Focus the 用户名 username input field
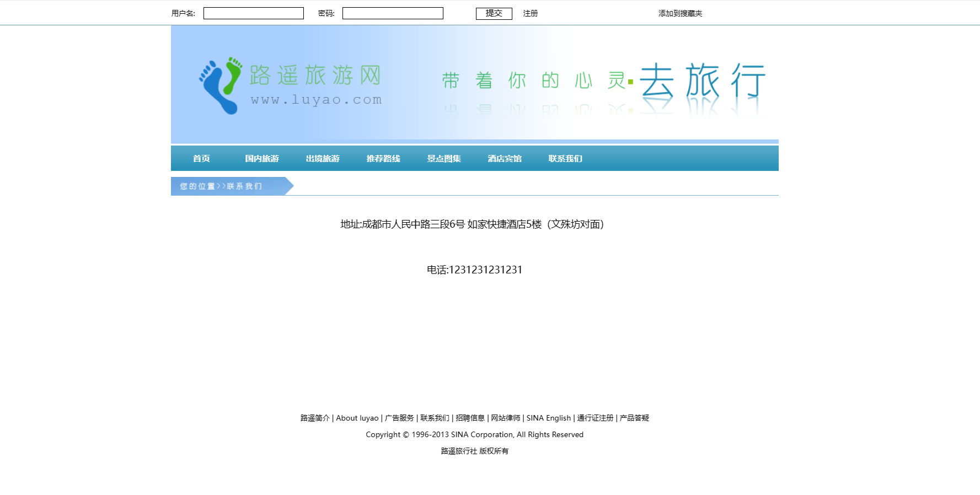 click(x=254, y=13)
